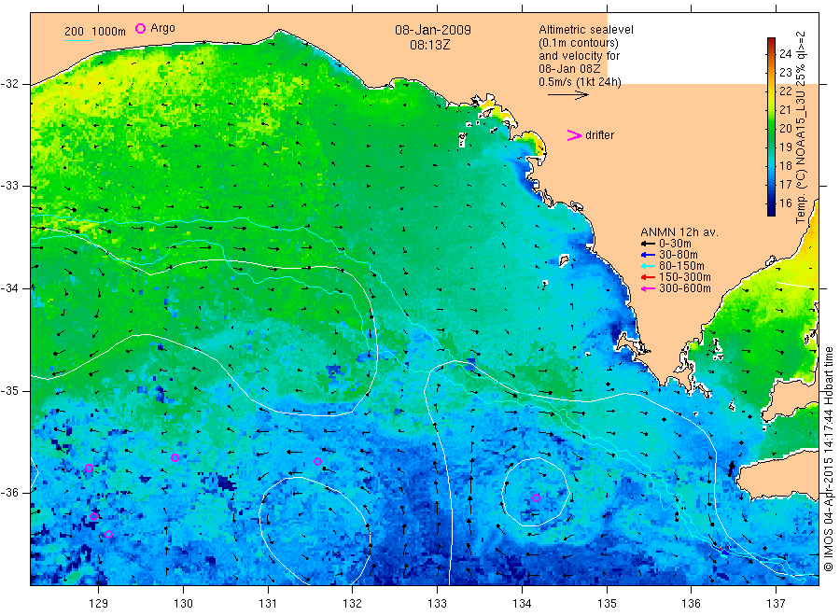The width and height of the screenshot is (840, 616).
Task: Select Argo float marker near 130E
Action: tap(175, 458)
